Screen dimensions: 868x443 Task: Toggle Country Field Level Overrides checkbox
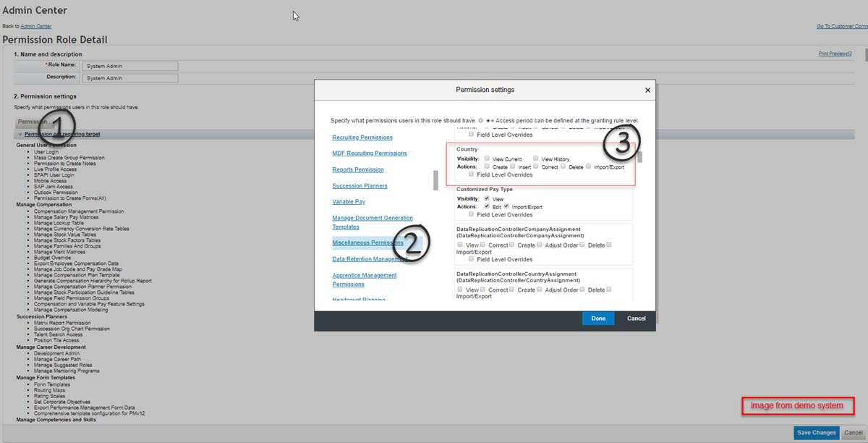point(472,174)
